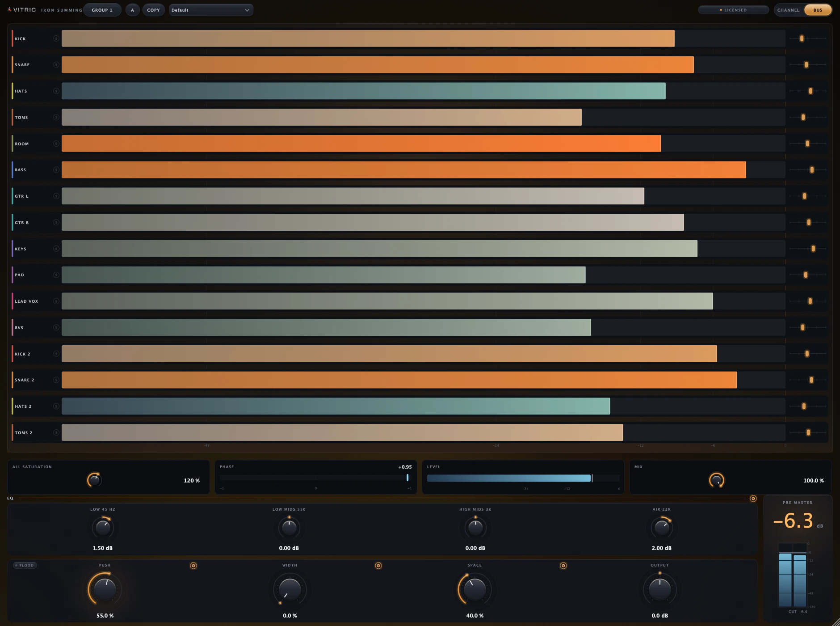The height and width of the screenshot is (626, 840).
Task: Toggle the SPACE section power button
Action: 563,566
